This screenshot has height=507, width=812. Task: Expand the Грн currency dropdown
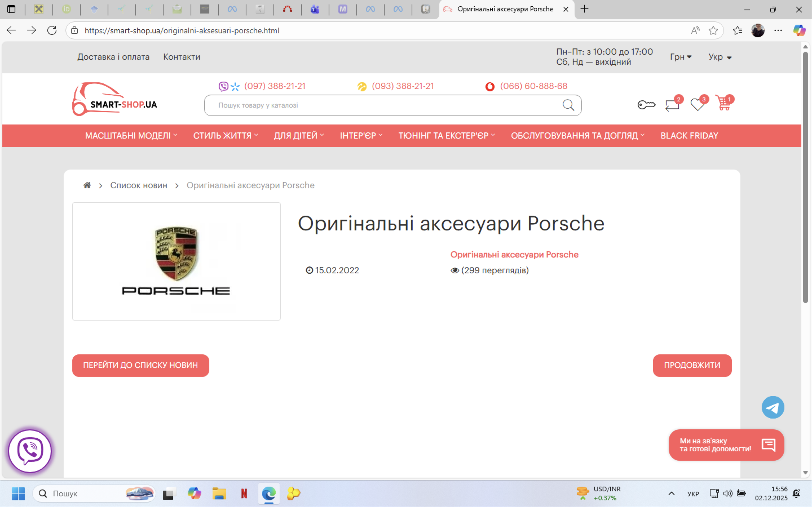pyautogui.click(x=680, y=57)
